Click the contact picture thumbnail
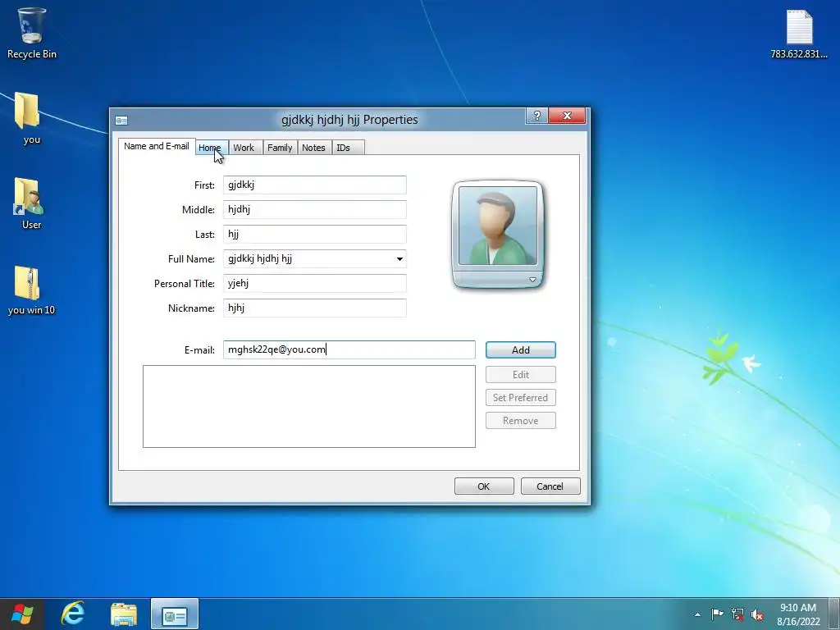 (x=498, y=226)
